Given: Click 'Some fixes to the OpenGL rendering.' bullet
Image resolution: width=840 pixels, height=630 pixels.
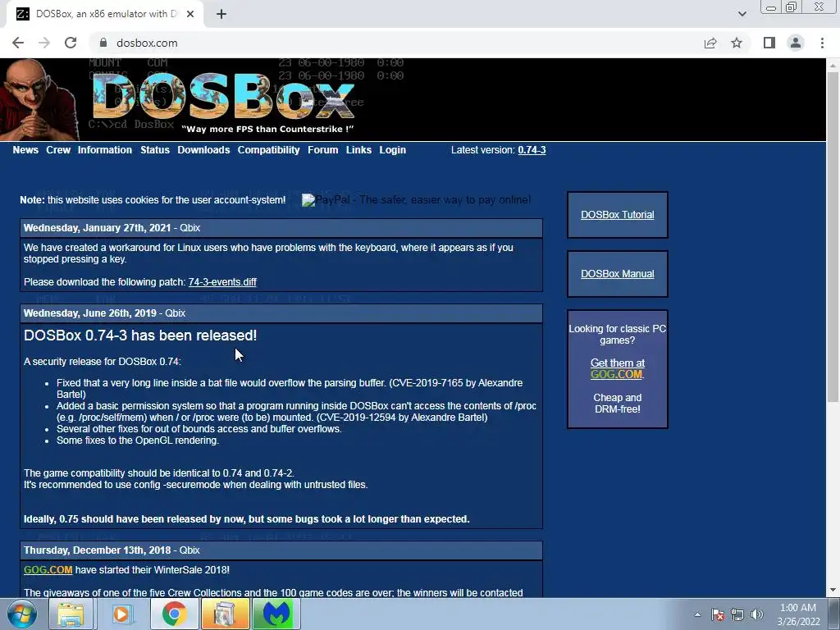Looking at the screenshot, I should 138,441.
